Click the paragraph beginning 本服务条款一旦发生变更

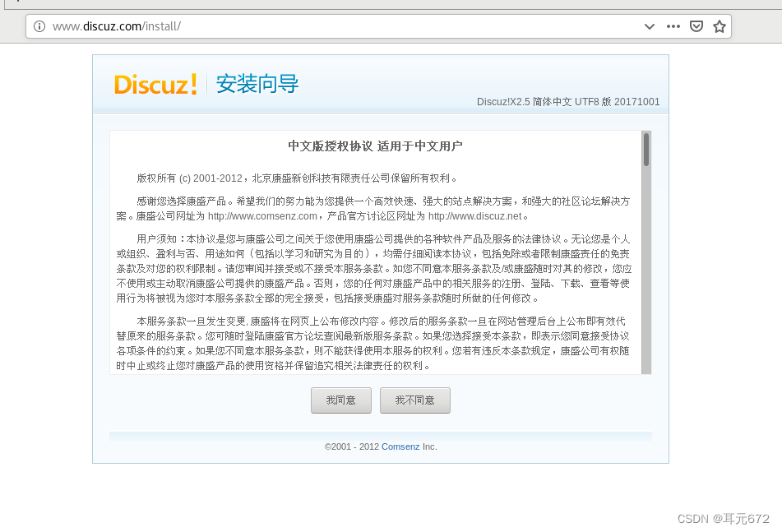(x=373, y=344)
